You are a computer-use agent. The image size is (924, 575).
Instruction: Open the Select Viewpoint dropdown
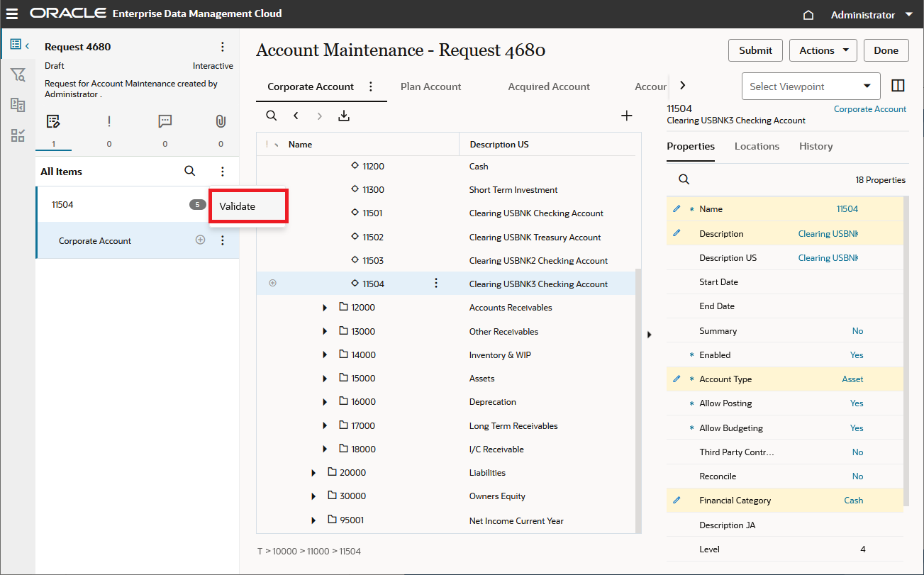coord(811,86)
